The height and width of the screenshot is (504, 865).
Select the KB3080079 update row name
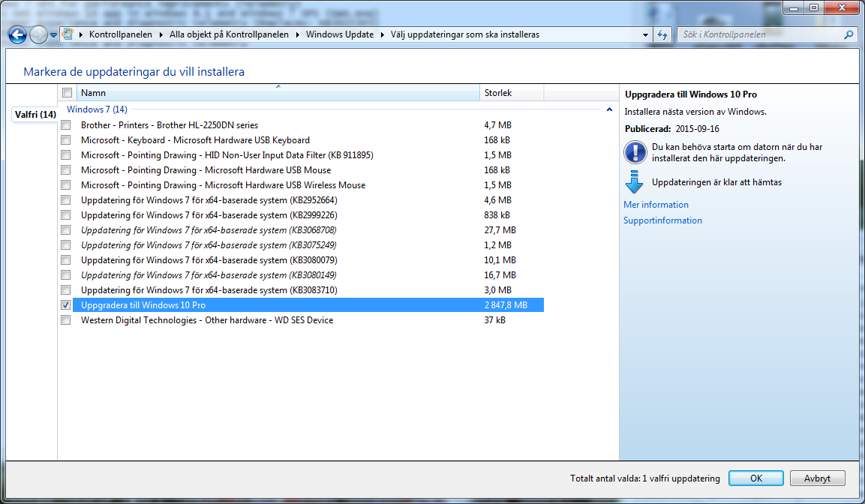click(209, 260)
